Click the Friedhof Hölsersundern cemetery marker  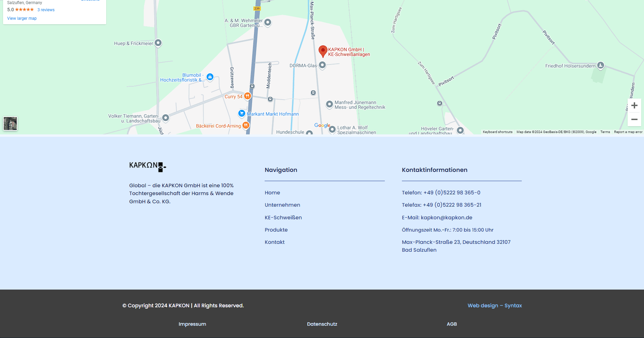[x=601, y=65]
